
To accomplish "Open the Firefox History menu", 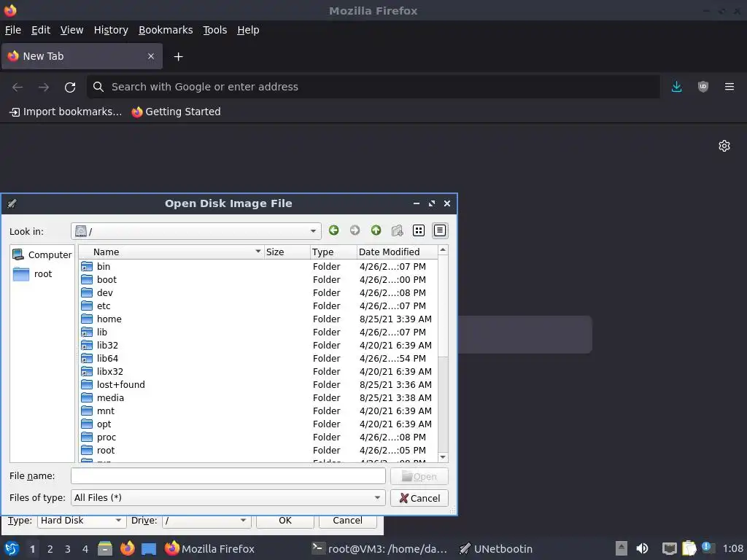I will click(x=111, y=30).
